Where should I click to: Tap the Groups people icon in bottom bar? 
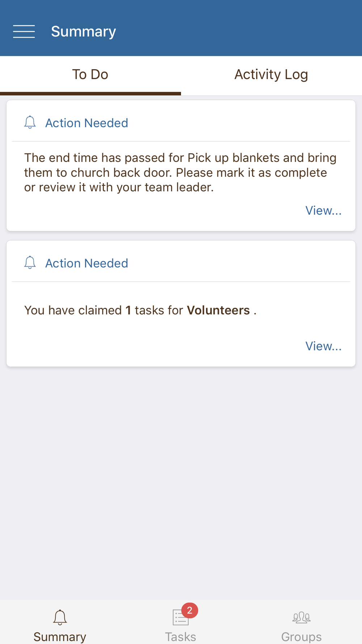301,617
